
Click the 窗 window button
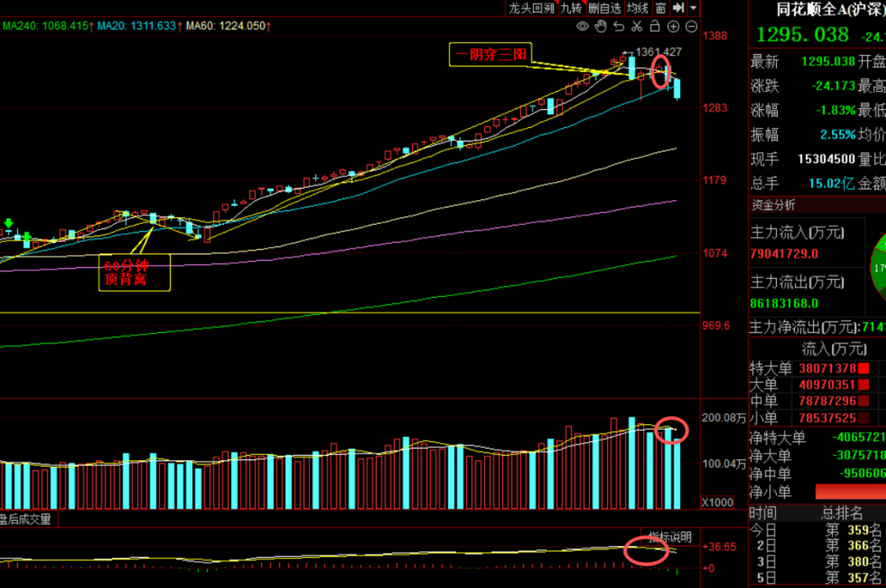click(660, 8)
